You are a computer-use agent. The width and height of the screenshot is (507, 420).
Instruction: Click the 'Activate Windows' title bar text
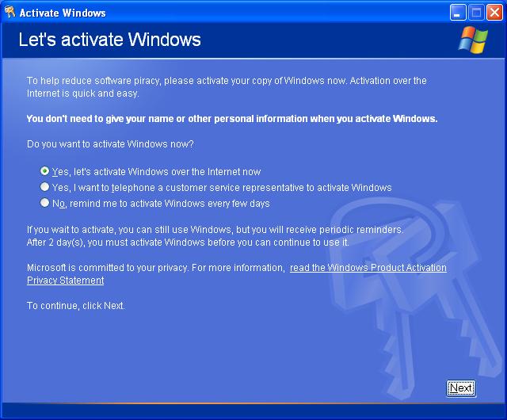click(x=63, y=13)
